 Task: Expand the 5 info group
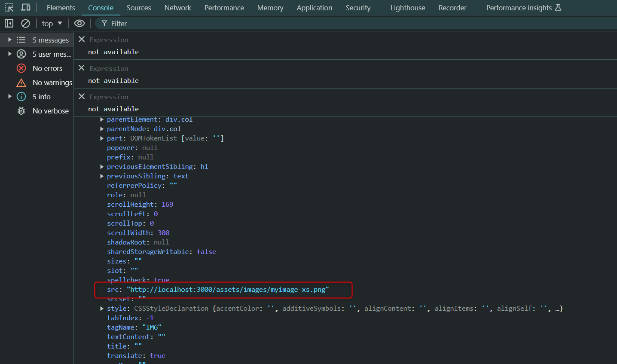[10, 96]
